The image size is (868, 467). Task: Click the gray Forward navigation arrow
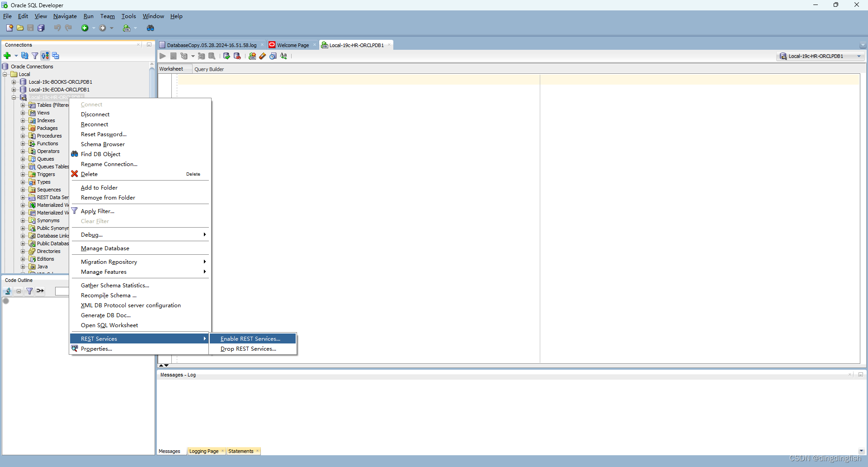pyautogui.click(x=103, y=28)
